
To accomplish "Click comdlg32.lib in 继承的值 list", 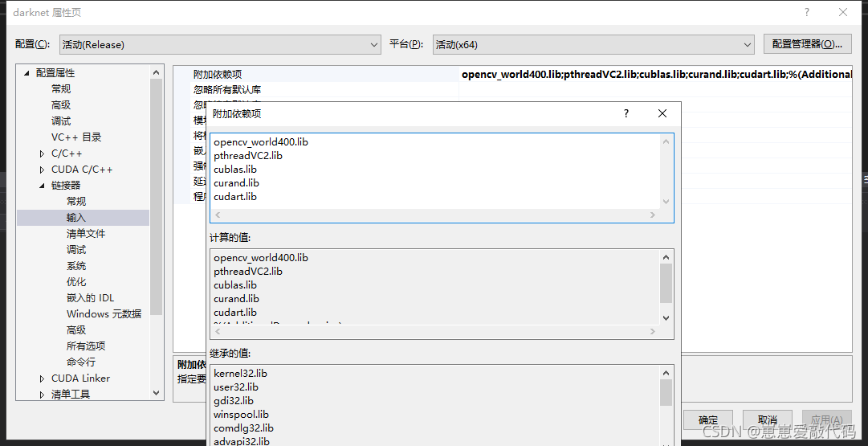I will (243, 428).
